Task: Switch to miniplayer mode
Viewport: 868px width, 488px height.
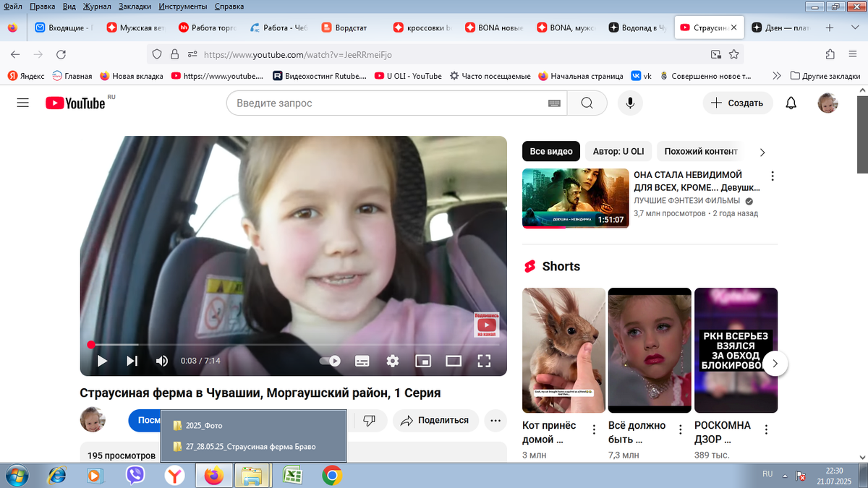Action: [423, 361]
